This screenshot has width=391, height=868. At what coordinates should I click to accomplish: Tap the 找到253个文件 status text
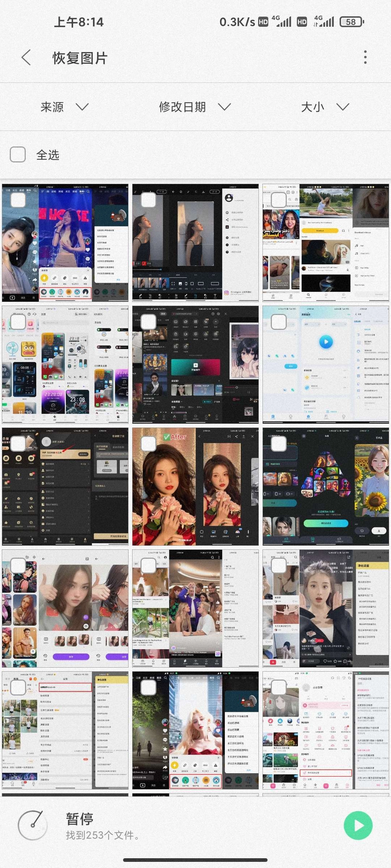(102, 835)
